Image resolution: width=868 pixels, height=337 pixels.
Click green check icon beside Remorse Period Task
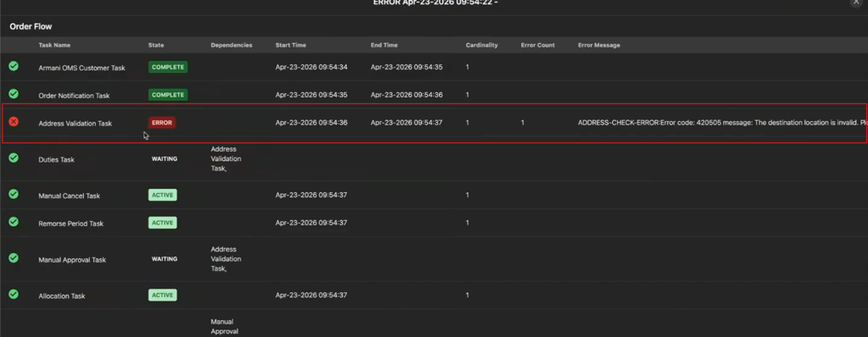pyautogui.click(x=14, y=221)
